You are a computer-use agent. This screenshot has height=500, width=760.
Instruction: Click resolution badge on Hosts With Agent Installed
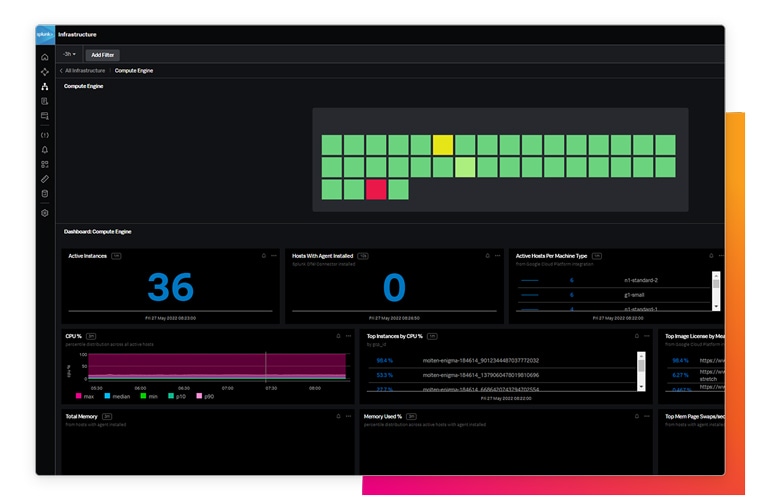pos(363,256)
